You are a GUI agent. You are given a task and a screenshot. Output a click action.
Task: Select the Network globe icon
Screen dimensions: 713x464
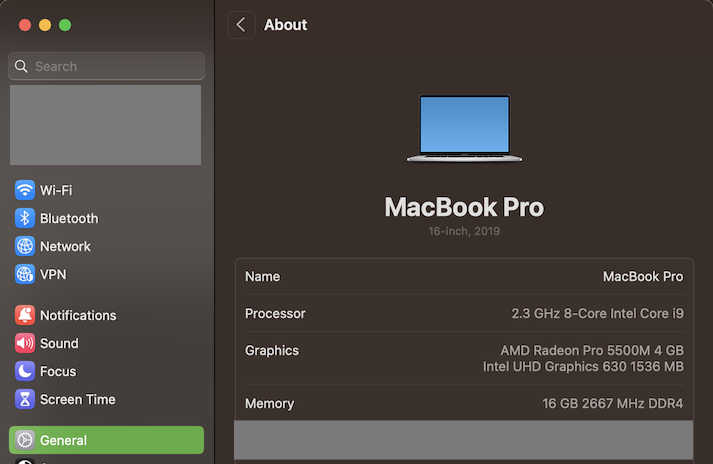tap(25, 246)
